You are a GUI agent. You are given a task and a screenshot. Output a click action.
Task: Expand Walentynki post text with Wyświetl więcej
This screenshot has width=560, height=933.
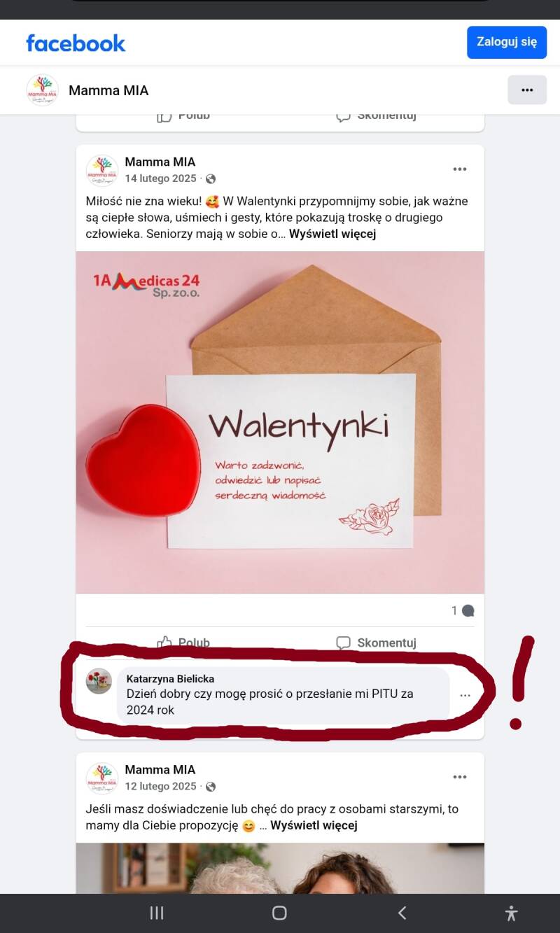(332, 234)
